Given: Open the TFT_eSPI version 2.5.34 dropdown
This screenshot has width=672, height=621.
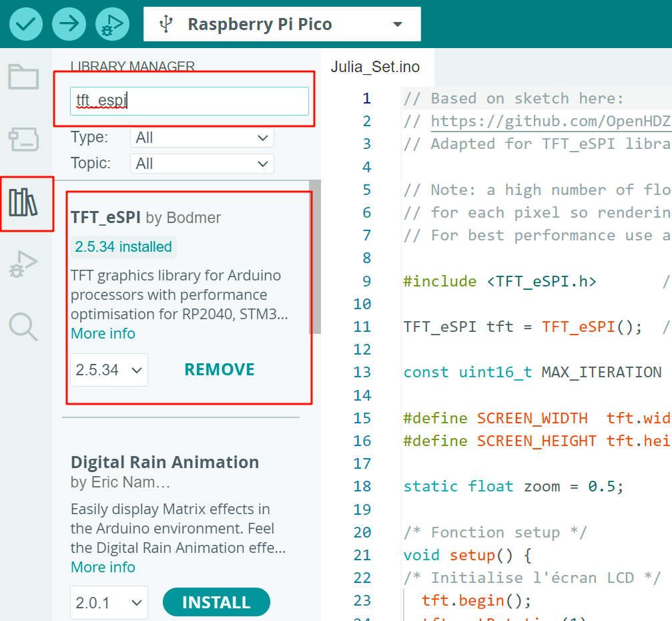Looking at the screenshot, I should click(109, 370).
